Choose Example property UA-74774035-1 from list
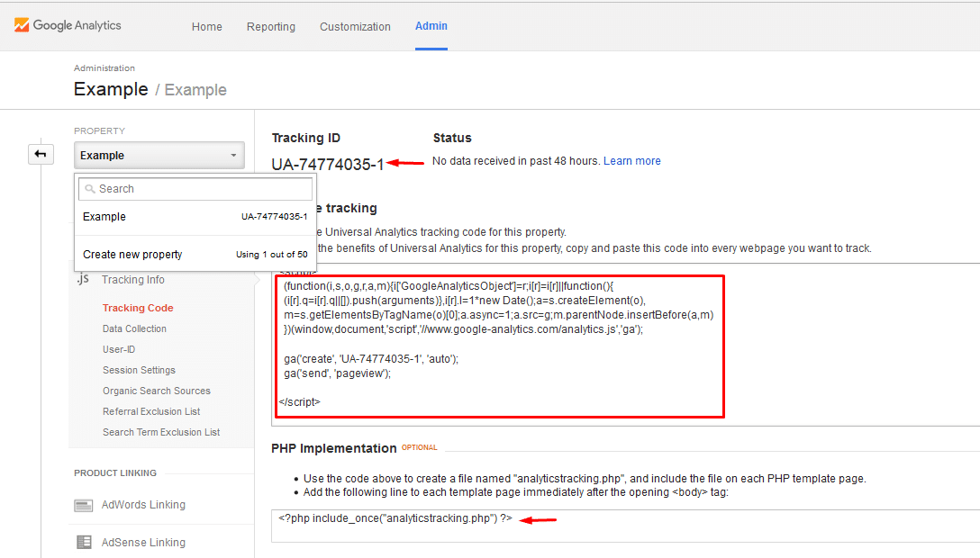This screenshot has width=980, height=558. click(x=195, y=217)
